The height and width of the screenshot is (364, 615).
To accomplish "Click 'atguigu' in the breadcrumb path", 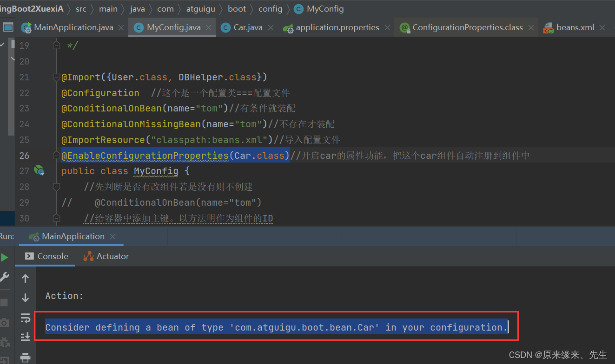I will click(x=201, y=9).
